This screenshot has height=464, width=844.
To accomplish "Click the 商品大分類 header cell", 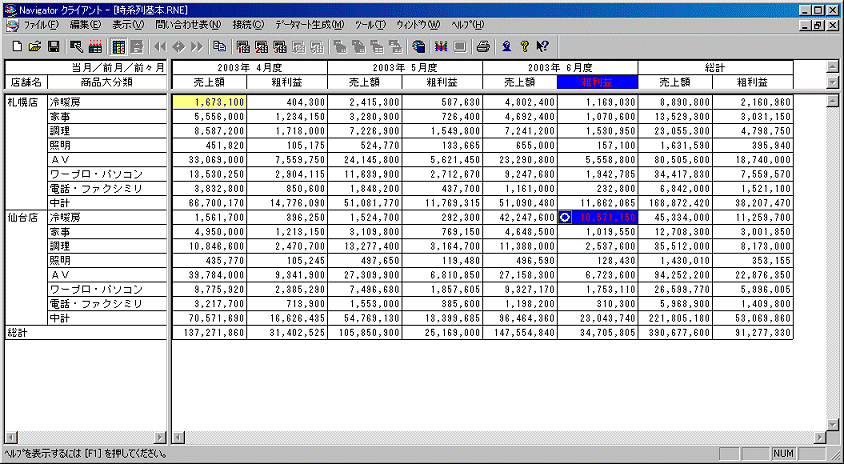I will tap(107, 82).
